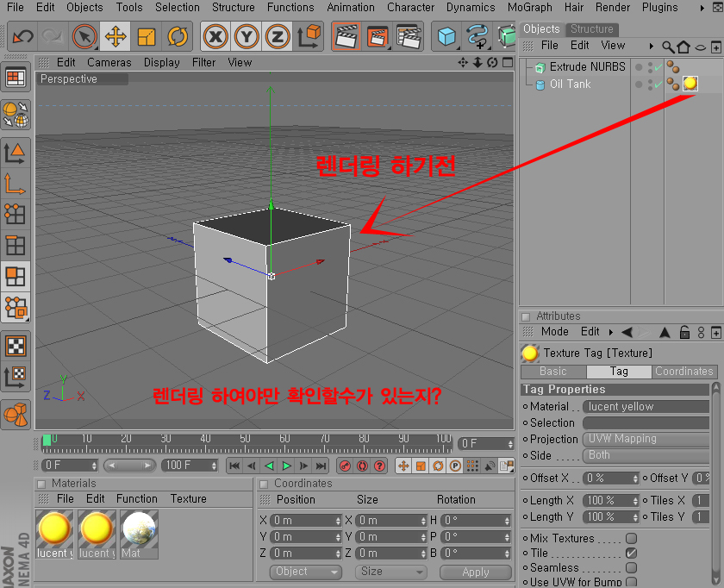Click the Length X stepper arrows
This screenshot has height=588, width=724.
point(635,501)
